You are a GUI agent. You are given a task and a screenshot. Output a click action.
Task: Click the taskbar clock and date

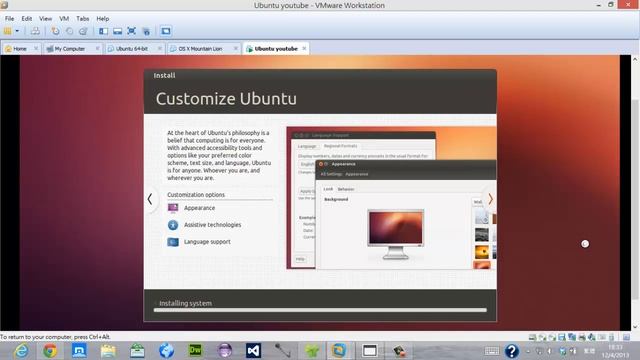[616, 351]
